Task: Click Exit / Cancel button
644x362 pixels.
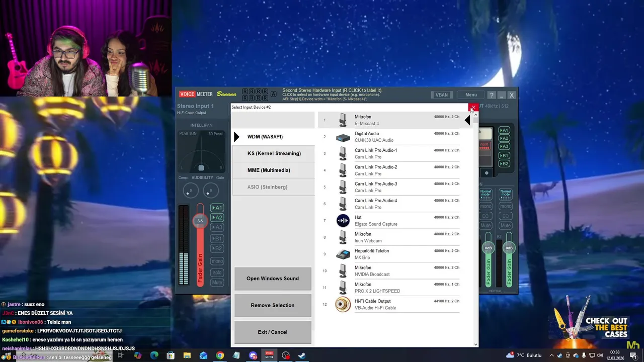Action: (273, 332)
